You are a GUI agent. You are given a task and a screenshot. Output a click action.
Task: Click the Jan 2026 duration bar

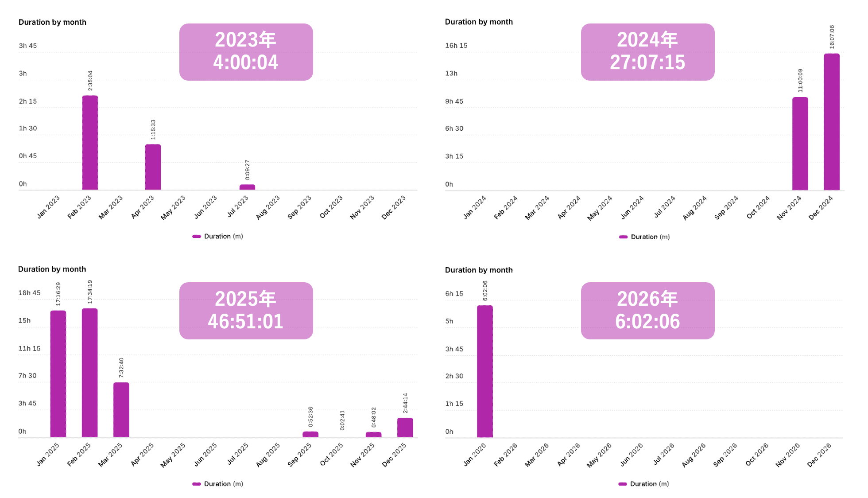tap(484, 371)
